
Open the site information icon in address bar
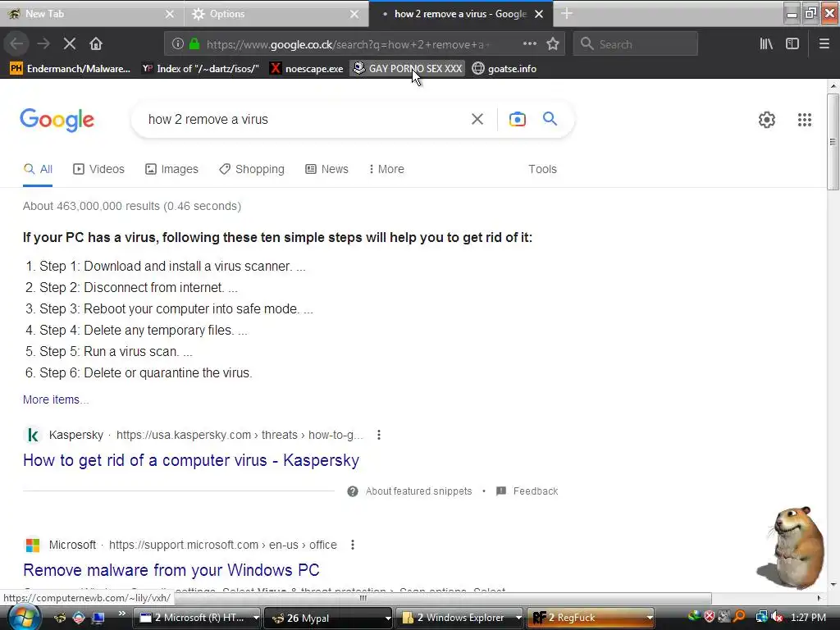[178, 44]
